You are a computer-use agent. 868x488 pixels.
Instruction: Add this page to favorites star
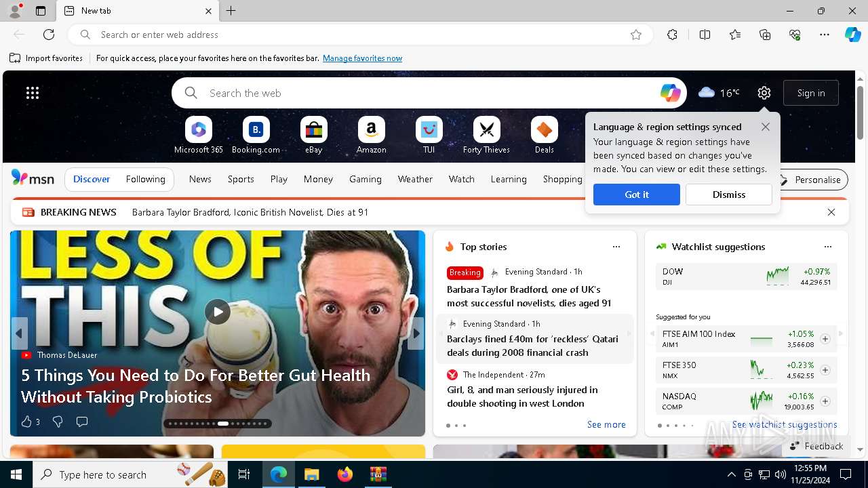[x=636, y=35]
